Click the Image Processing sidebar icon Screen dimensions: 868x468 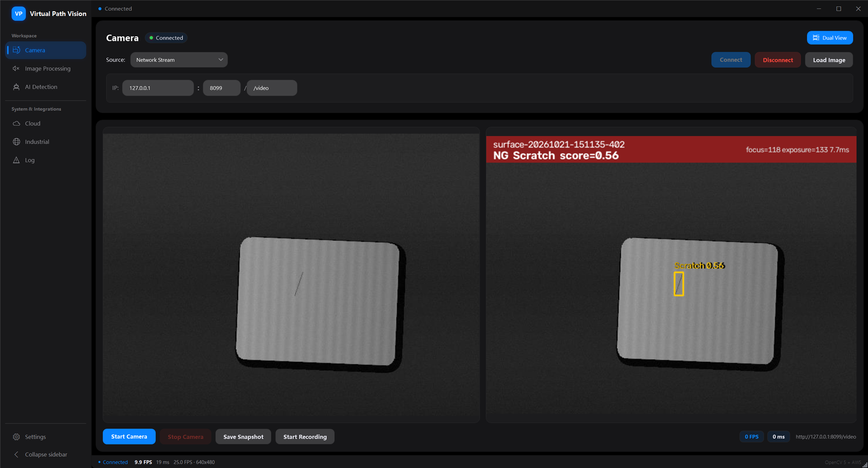tap(16, 68)
